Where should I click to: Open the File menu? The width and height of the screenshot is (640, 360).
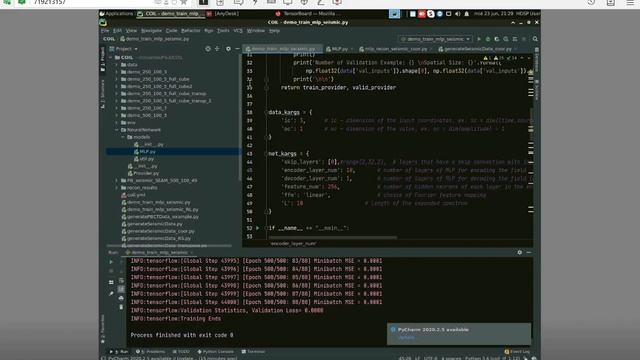(x=105, y=31)
